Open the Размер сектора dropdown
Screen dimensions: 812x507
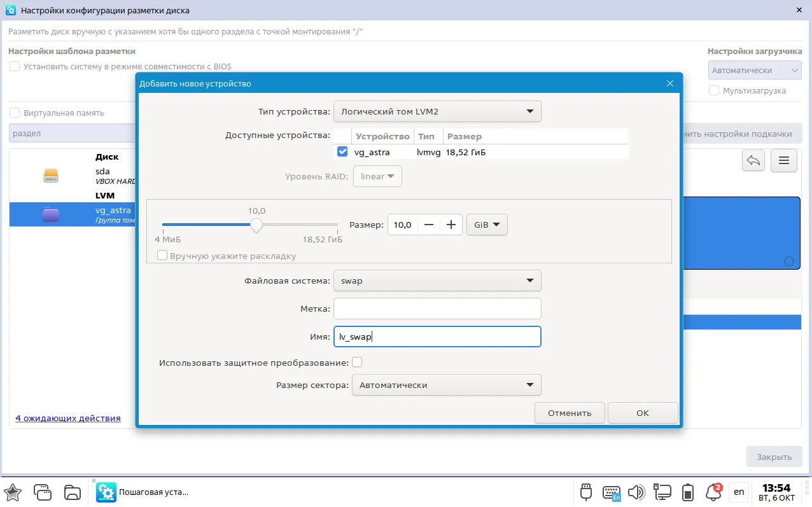(446, 385)
